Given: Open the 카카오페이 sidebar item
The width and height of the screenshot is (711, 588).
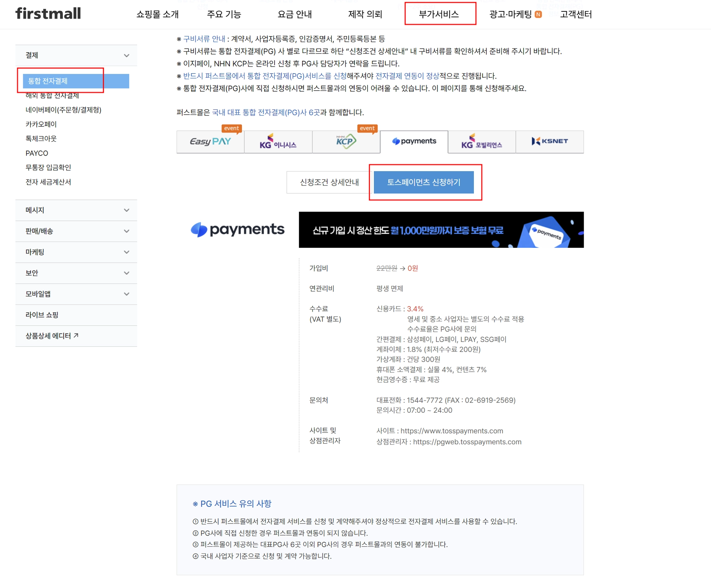Looking at the screenshot, I should pos(41,124).
